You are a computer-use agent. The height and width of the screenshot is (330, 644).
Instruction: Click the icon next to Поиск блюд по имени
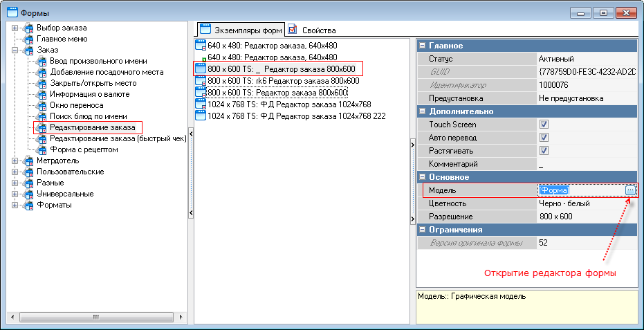pos(41,116)
